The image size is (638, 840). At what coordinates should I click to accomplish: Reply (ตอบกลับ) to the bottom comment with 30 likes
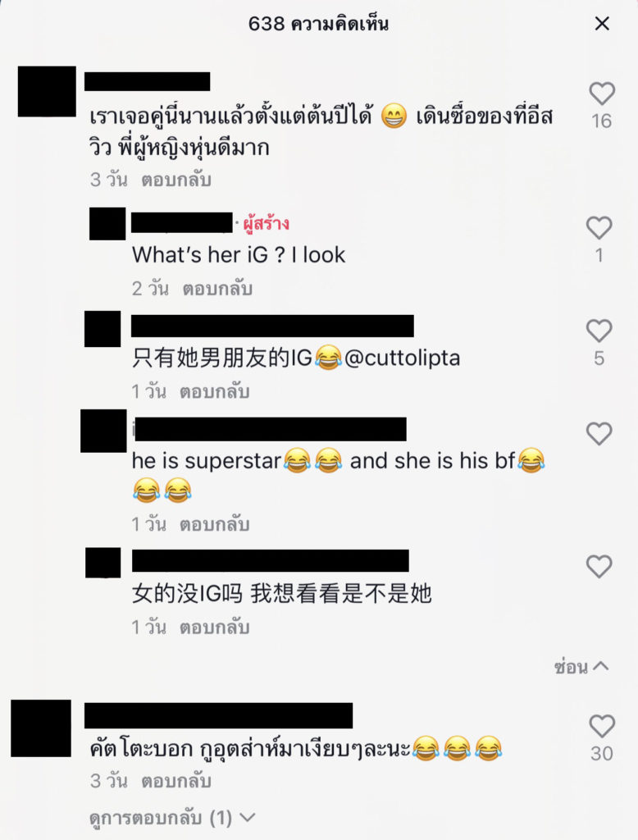pos(175,781)
